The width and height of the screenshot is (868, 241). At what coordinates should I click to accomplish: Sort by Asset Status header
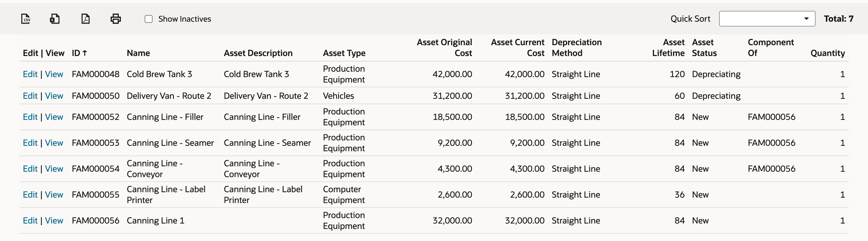[x=704, y=48]
